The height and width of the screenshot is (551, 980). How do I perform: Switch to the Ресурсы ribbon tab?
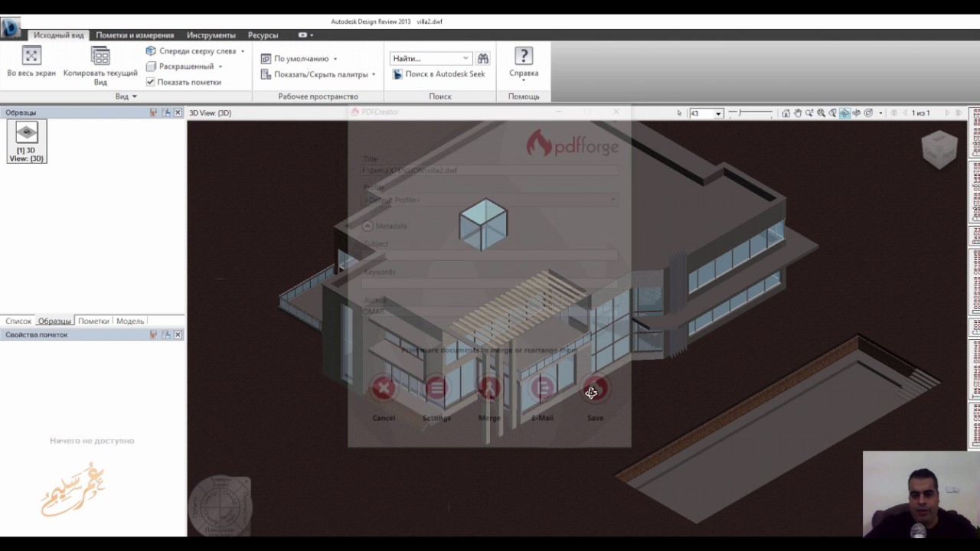coord(263,35)
